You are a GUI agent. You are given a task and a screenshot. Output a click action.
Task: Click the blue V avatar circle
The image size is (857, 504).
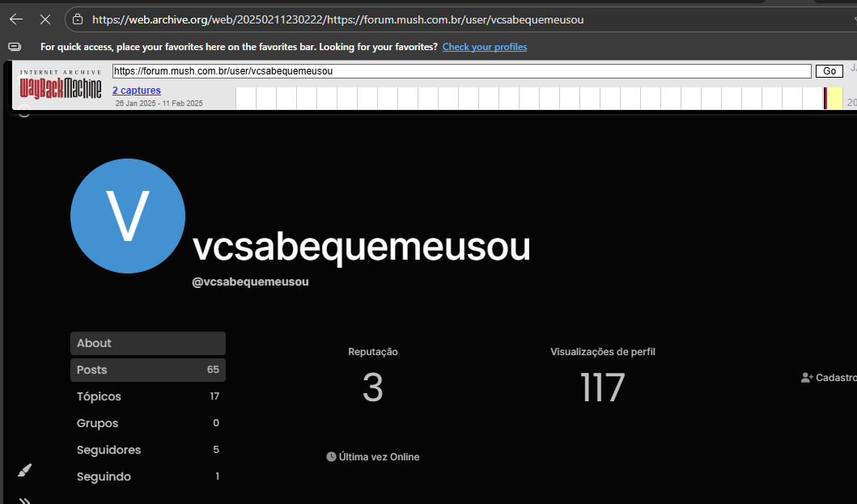128,216
